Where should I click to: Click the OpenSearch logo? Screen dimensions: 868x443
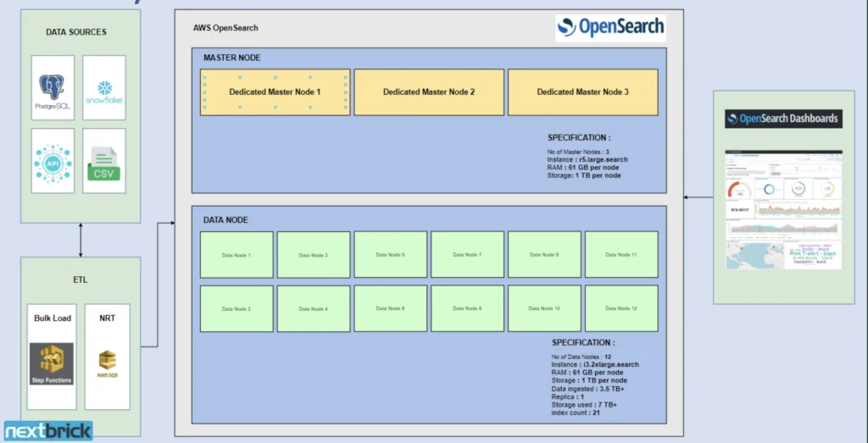tap(610, 28)
